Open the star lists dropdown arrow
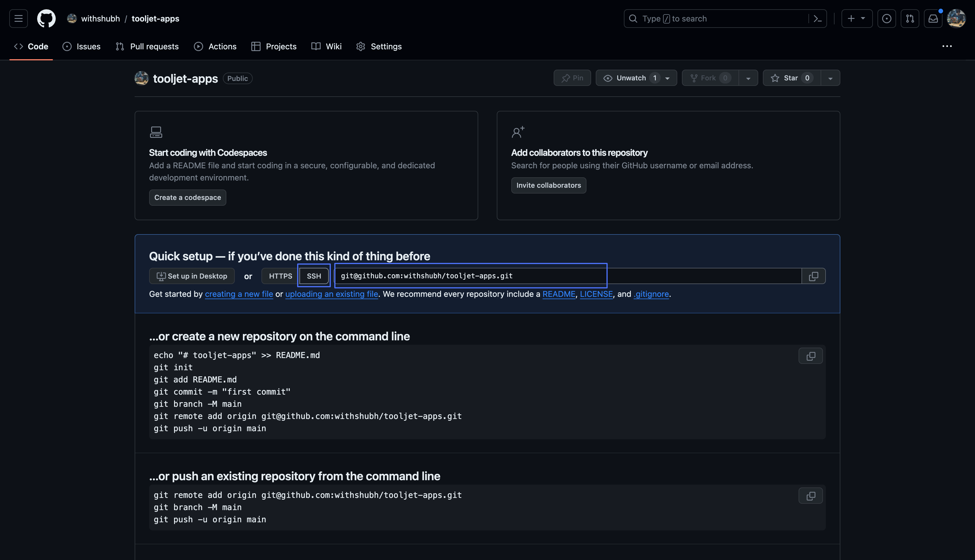 click(x=830, y=78)
